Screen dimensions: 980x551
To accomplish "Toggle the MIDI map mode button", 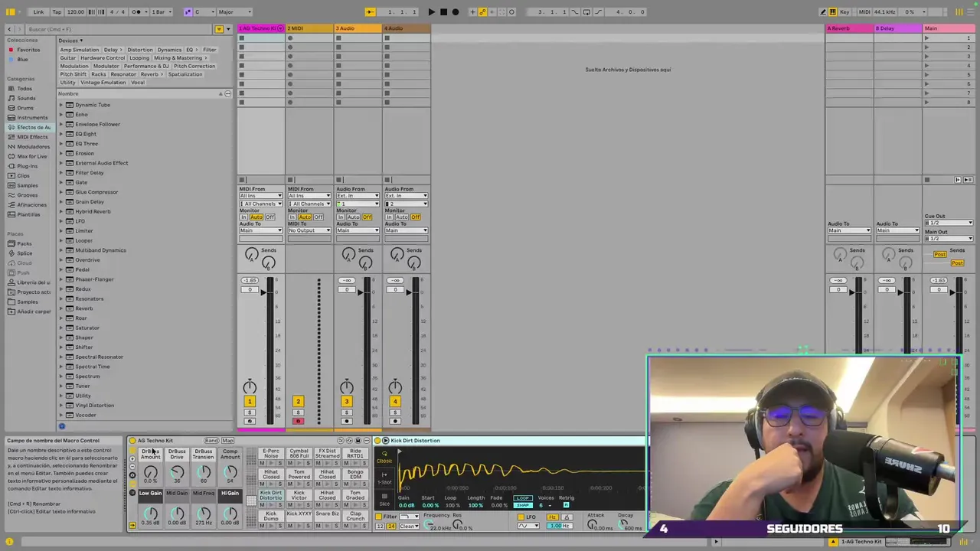I will point(864,11).
